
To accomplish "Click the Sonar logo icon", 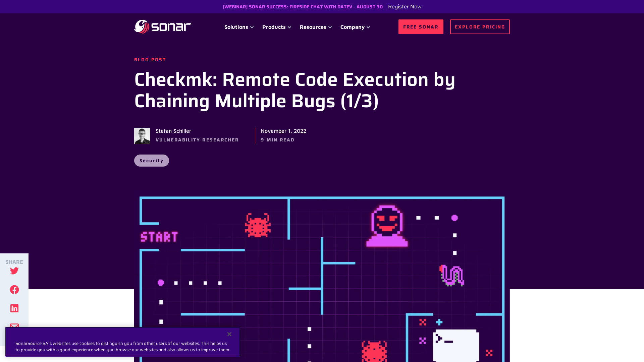I will [x=142, y=26].
